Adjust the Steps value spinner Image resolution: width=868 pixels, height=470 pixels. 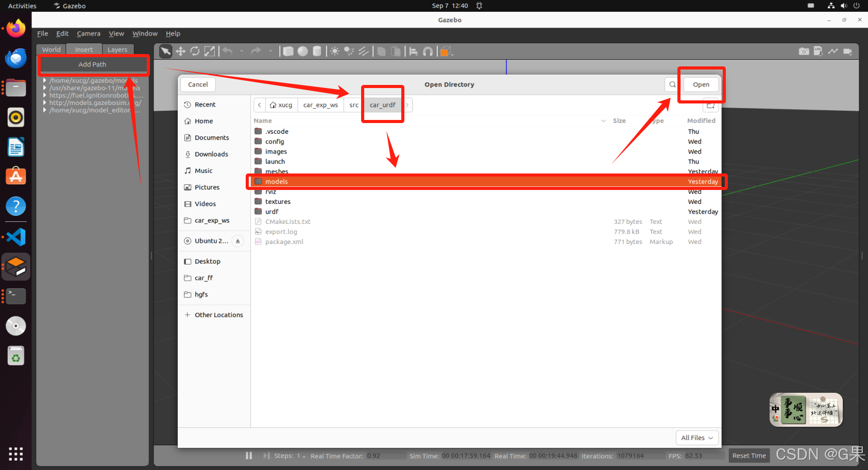coord(301,456)
